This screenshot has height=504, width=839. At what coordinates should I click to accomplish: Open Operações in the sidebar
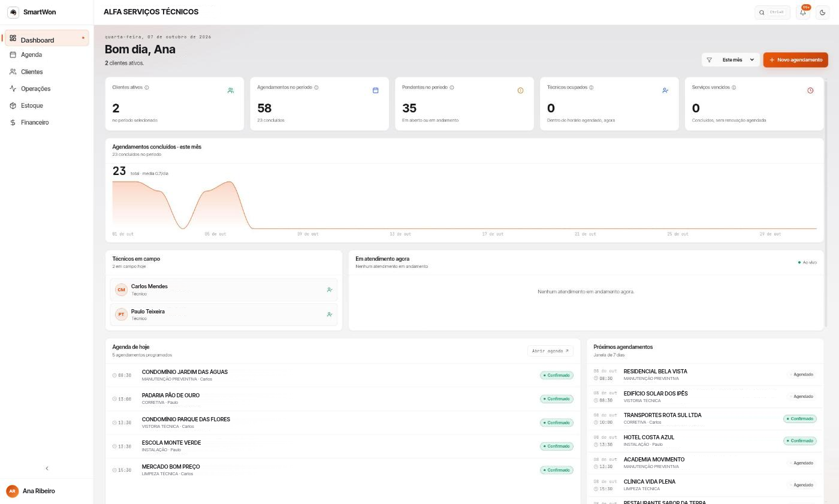[47, 88]
